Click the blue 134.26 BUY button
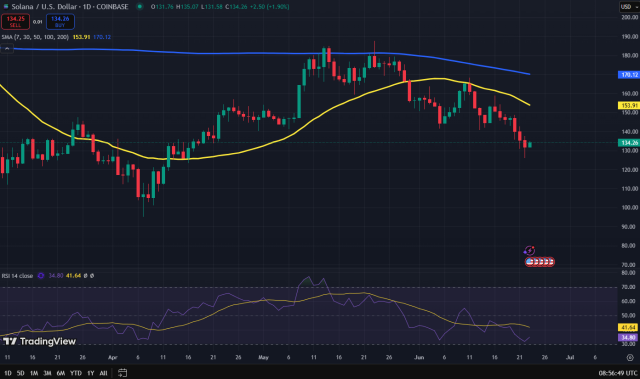Viewport: 640px width, 379px height. click(60, 22)
